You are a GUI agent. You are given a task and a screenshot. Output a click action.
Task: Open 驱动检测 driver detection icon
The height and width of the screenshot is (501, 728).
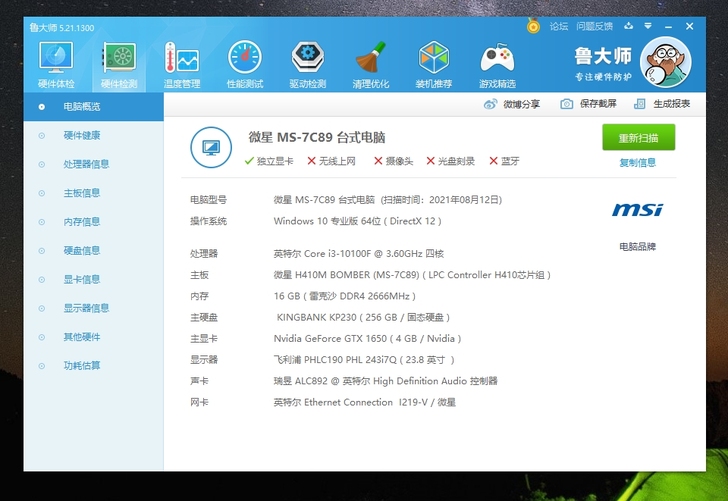tap(308, 65)
